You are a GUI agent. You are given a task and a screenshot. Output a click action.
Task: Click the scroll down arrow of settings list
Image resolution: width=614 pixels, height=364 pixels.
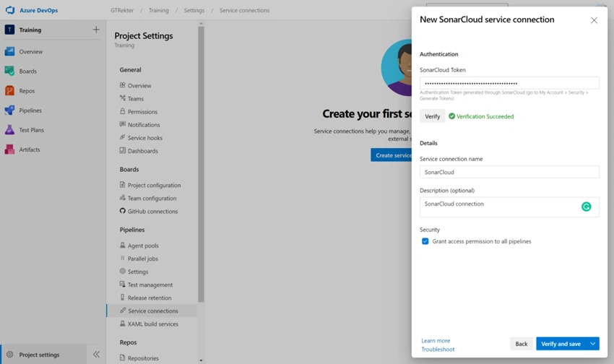click(x=201, y=360)
